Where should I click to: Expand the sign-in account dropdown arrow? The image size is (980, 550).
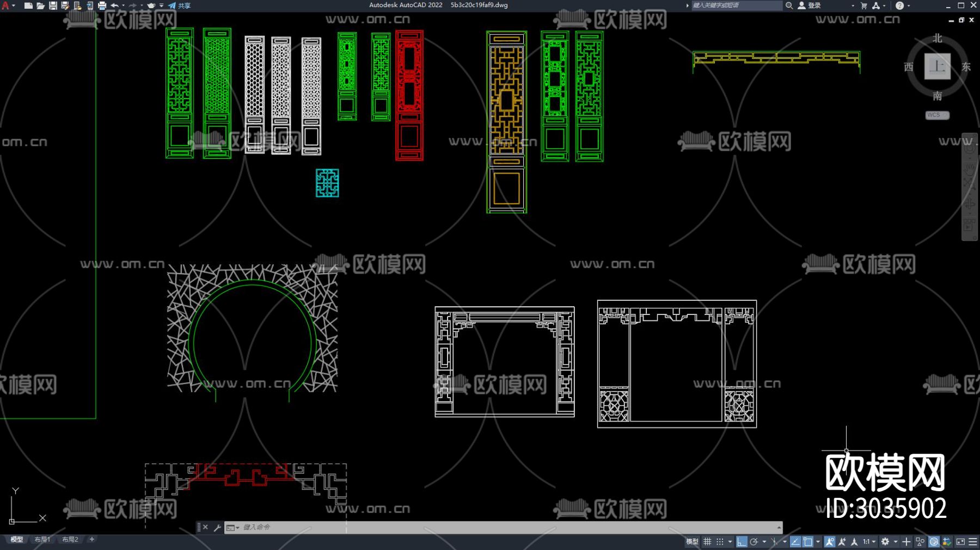pyautogui.click(x=853, y=5)
